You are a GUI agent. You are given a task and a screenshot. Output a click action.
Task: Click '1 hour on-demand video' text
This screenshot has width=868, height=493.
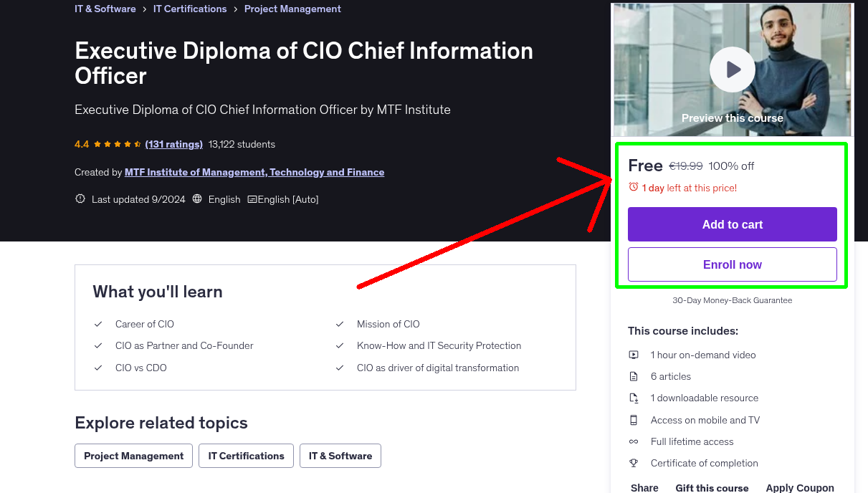[x=703, y=355]
